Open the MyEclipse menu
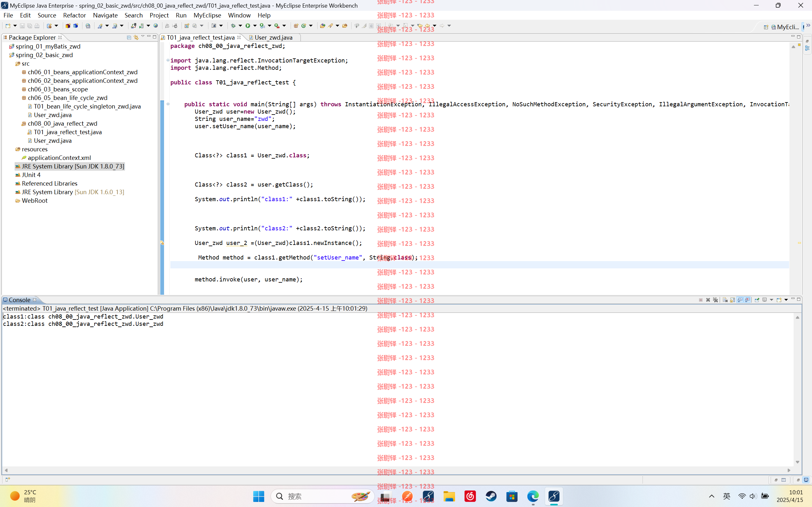Image resolution: width=812 pixels, height=507 pixels. (x=207, y=15)
